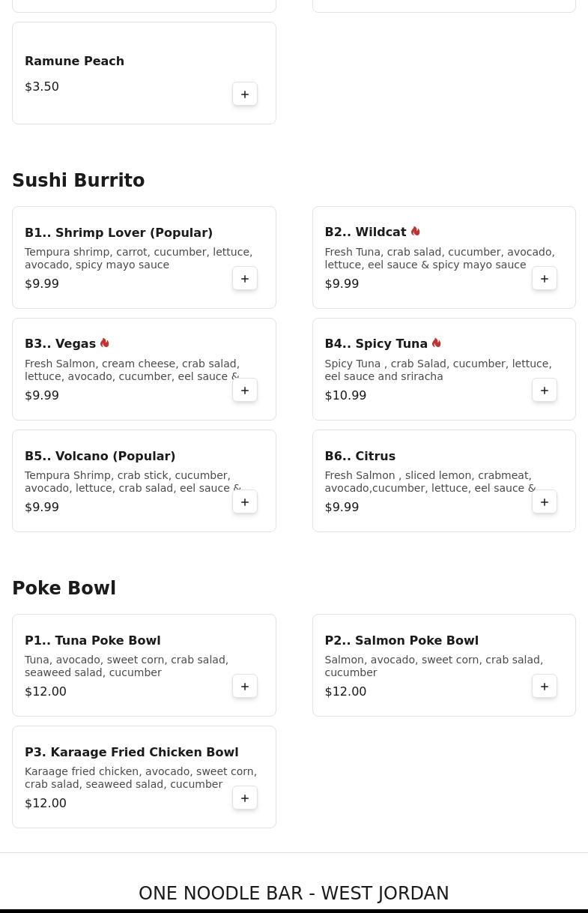This screenshot has width=588, height=913.
Task: Click the B3 Vegas item name
Action: (x=60, y=344)
